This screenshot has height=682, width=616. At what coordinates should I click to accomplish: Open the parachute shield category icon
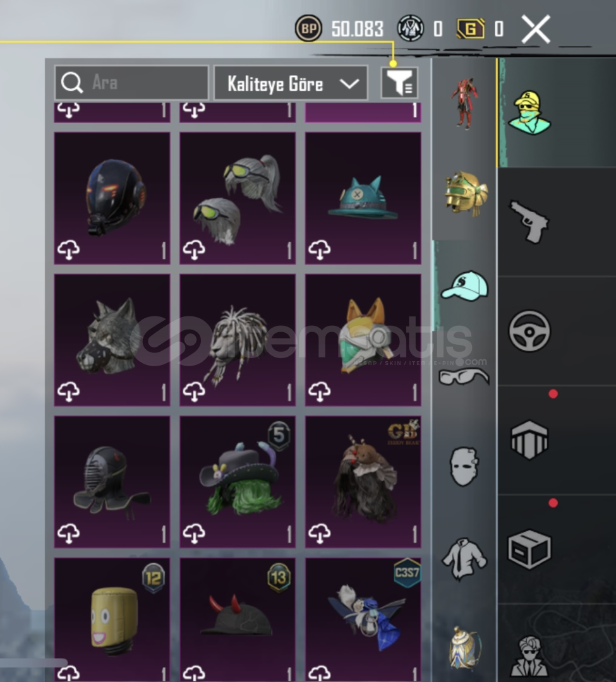529,440
